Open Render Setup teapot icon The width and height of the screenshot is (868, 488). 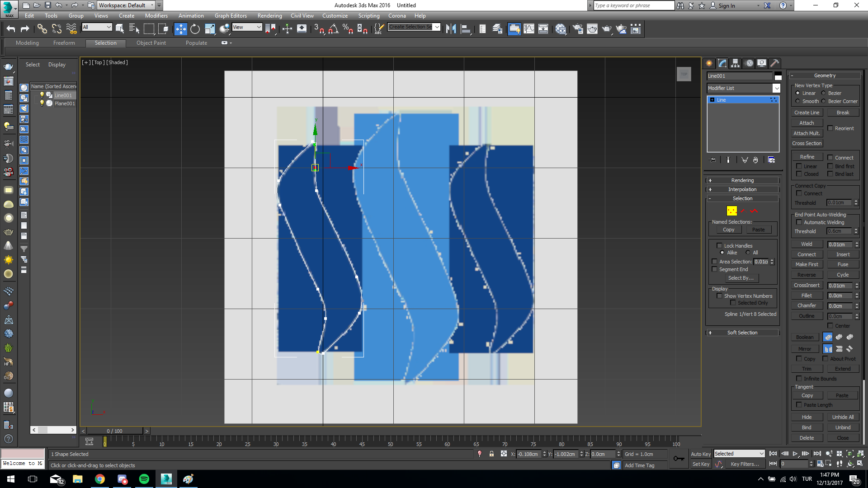pyautogui.click(x=578, y=29)
